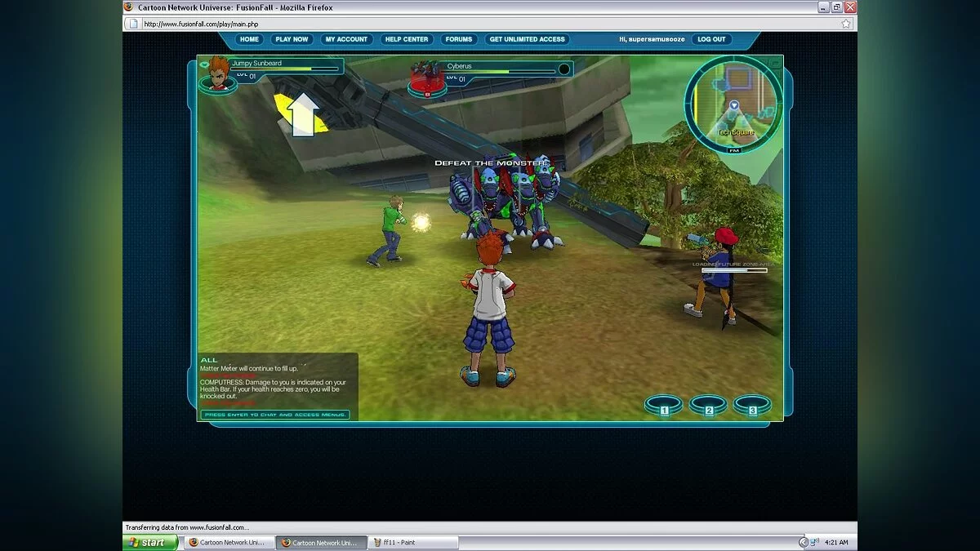Click the Cyberus enemy target portrait

tap(427, 79)
